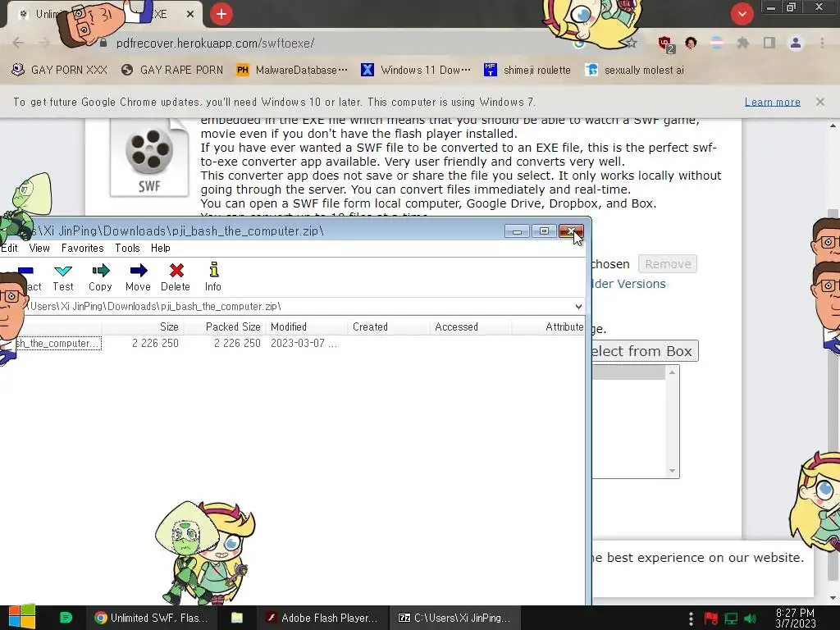Click the page scrollbar down arrow in Chrome
The height and width of the screenshot is (630, 840).
pyautogui.click(x=833, y=598)
